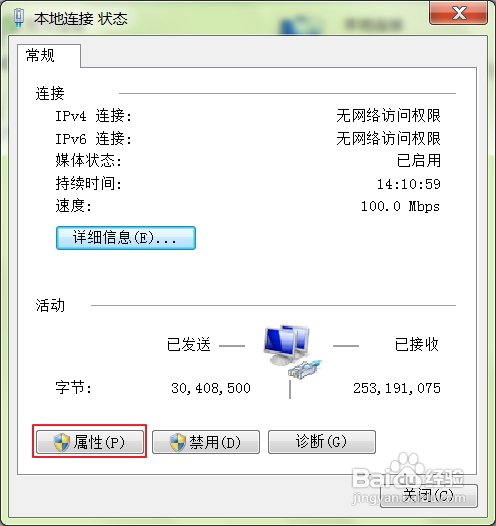Click the 本地连接 状态 title text

[80, 19]
